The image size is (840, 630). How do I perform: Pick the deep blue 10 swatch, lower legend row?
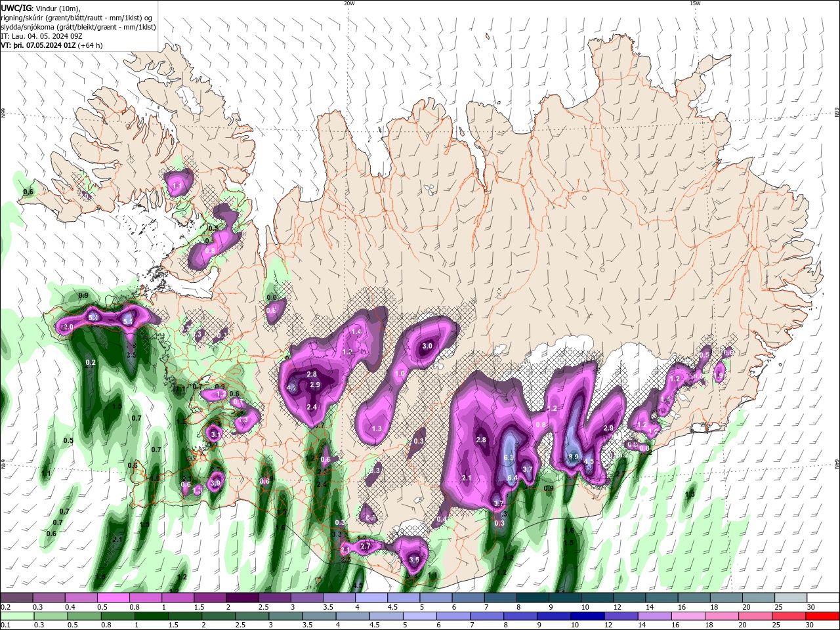click(x=587, y=616)
